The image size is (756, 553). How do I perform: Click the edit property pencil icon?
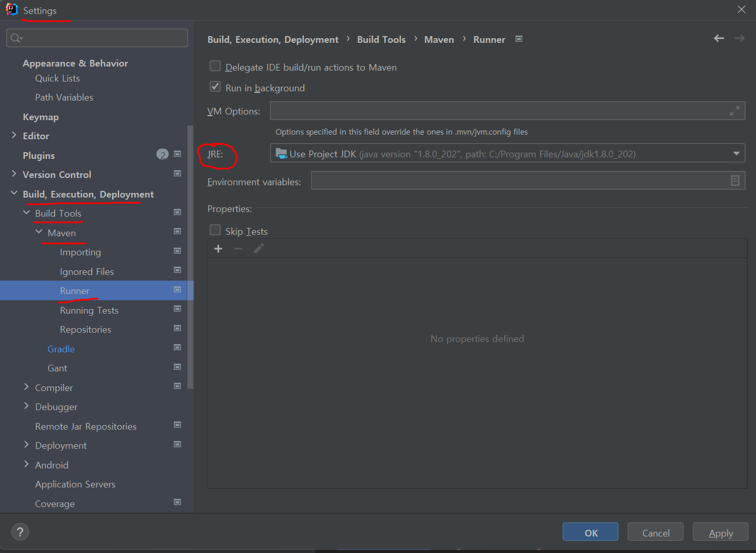pyautogui.click(x=259, y=249)
